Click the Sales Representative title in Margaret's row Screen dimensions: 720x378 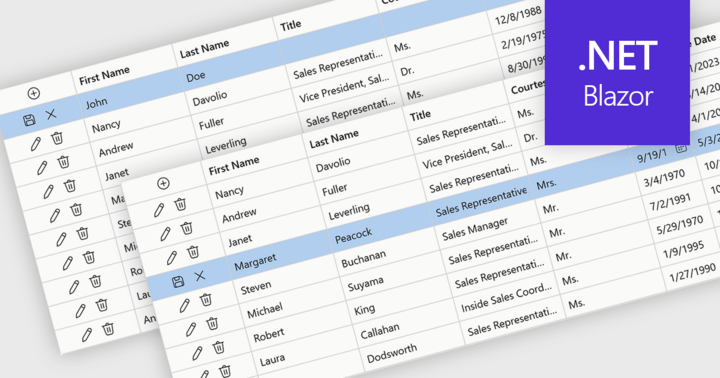(481, 202)
